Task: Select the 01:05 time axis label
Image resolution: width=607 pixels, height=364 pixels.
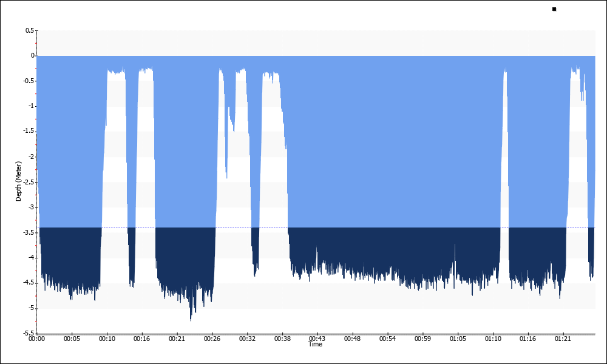Action: coord(458,339)
